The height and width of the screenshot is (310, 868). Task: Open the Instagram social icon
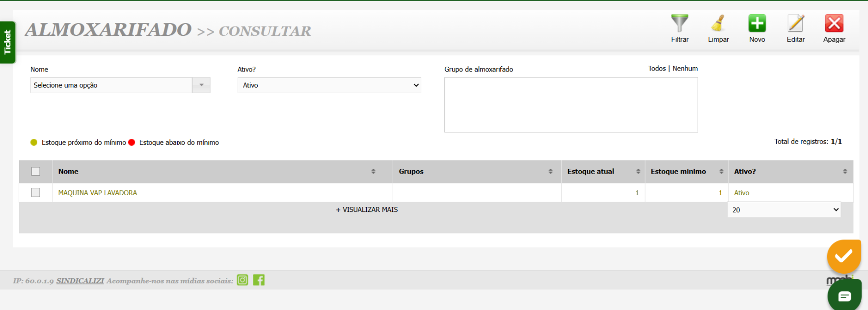(x=243, y=280)
